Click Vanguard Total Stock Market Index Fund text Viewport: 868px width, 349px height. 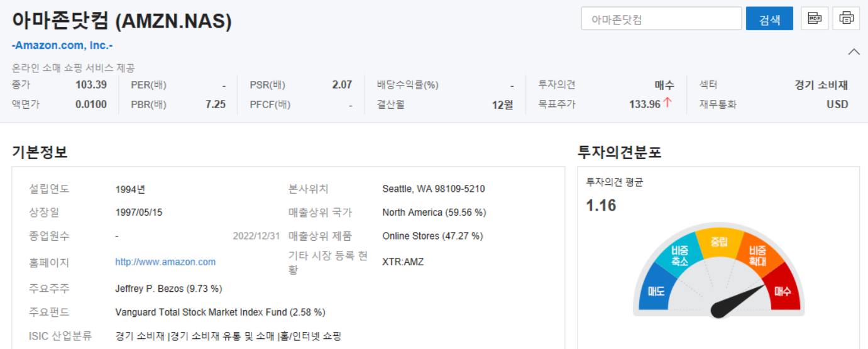coord(220,312)
